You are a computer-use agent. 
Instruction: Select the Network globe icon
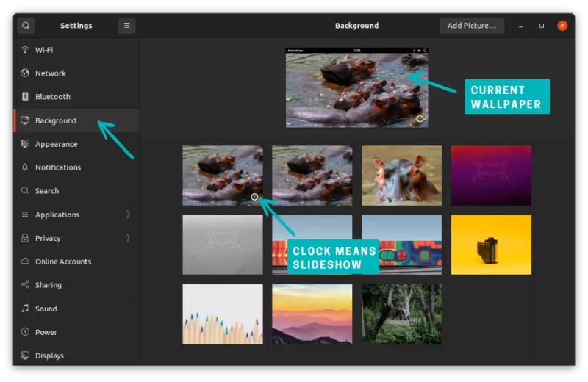(25, 73)
